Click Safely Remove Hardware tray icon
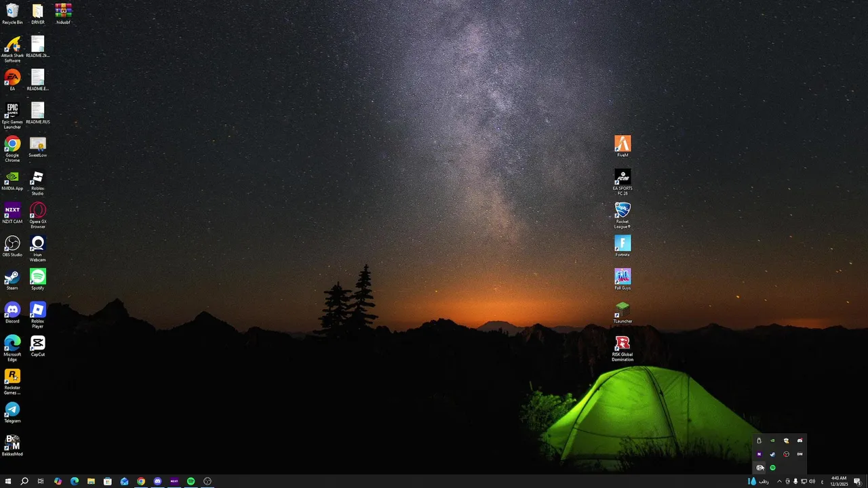The image size is (868, 488). tap(759, 441)
